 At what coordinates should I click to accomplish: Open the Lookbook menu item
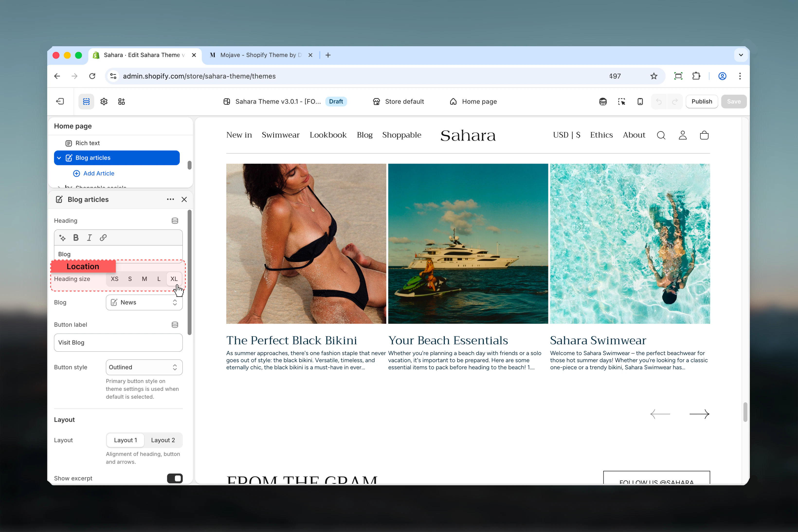(x=328, y=135)
